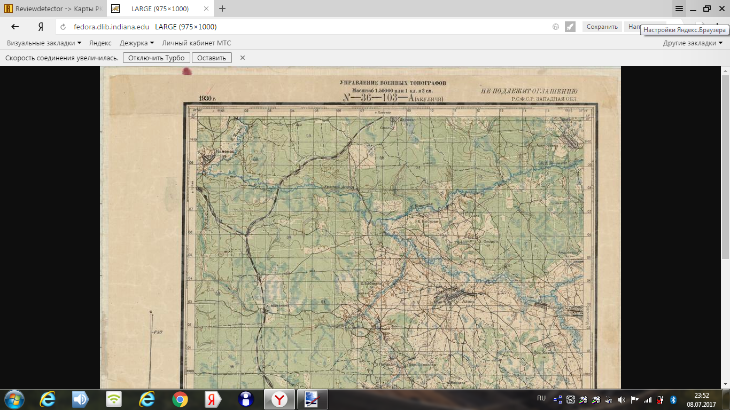Open Google Chrome from the taskbar
The image size is (730, 410).
coord(179,399)
